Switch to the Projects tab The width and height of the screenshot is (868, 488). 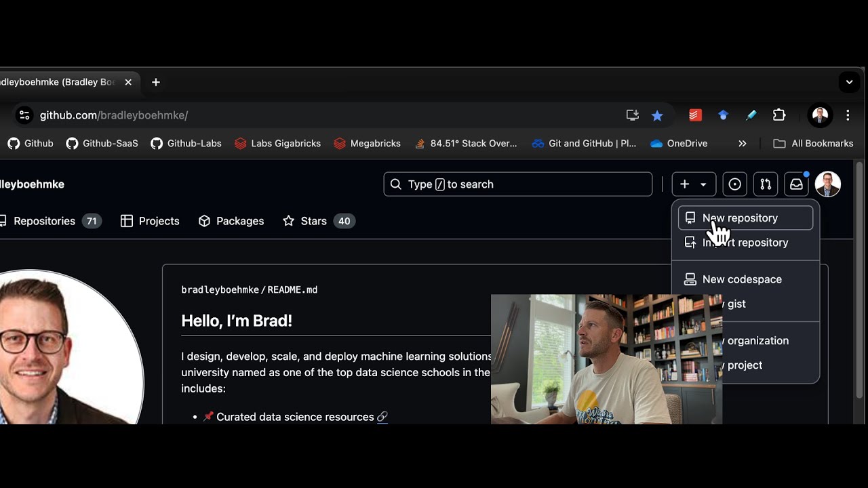click(150, 221)
